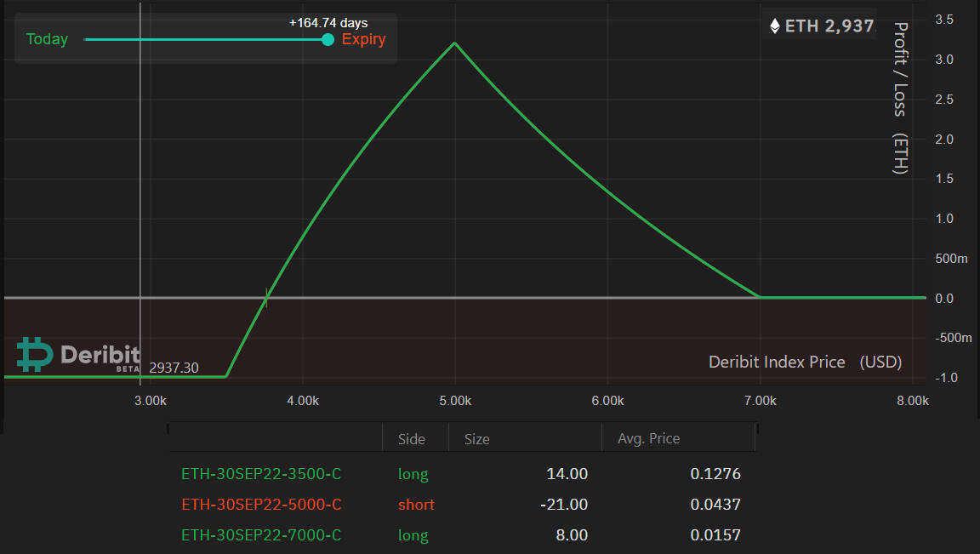Toggle to the Today view on the slider

47,39
